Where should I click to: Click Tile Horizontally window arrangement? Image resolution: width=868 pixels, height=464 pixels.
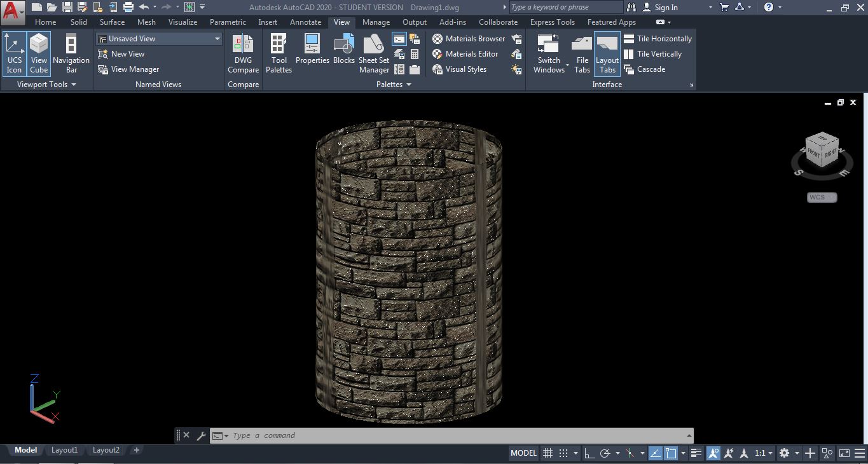[x=663, y=38]
